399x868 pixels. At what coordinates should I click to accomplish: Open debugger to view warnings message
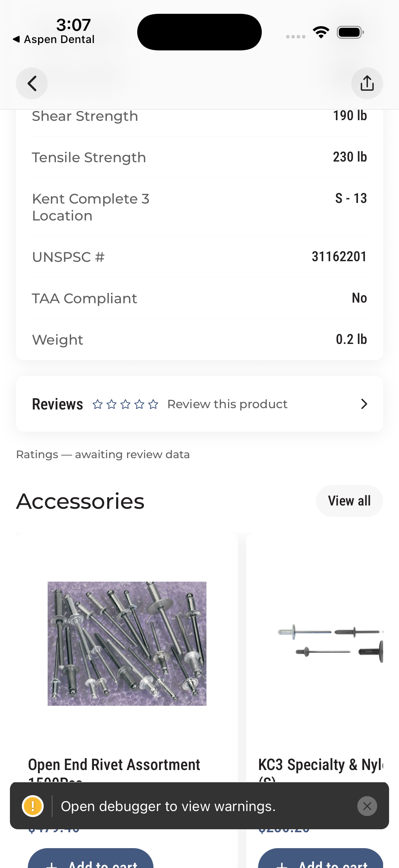click(168, 806)
